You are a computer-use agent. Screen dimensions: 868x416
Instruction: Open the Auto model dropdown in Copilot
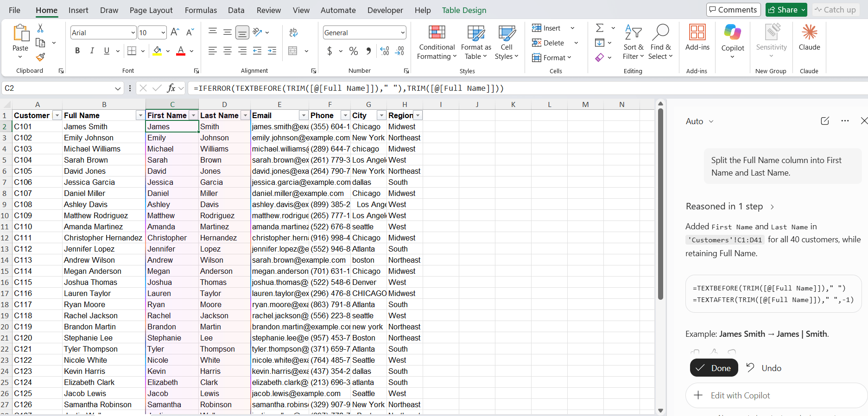click(699, 121)
